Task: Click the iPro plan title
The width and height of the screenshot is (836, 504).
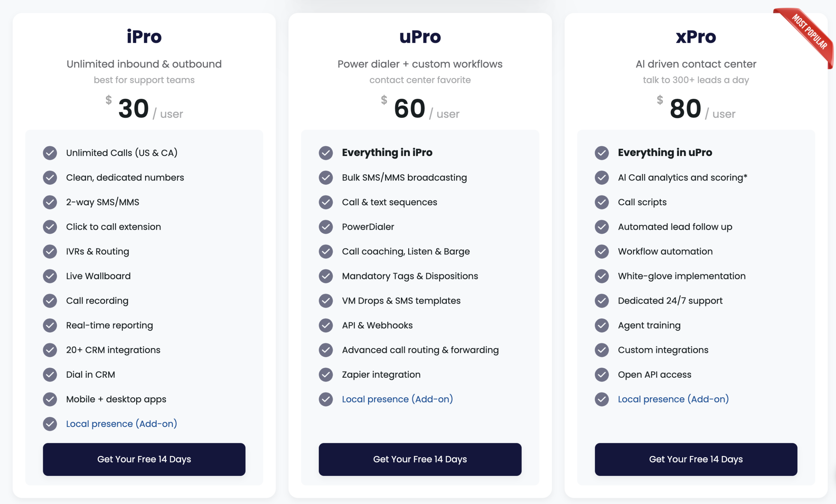Action: (144, 37)
